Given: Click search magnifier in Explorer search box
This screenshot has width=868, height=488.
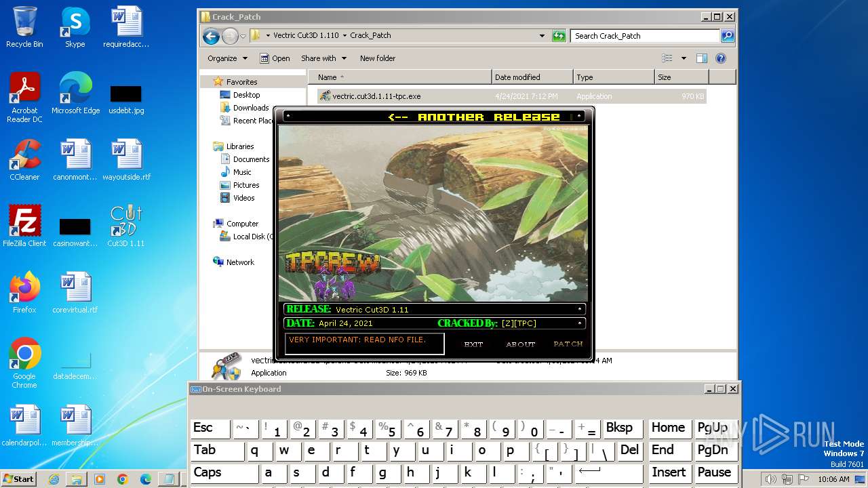Looking at the screenshot, I should click(727, 36).
